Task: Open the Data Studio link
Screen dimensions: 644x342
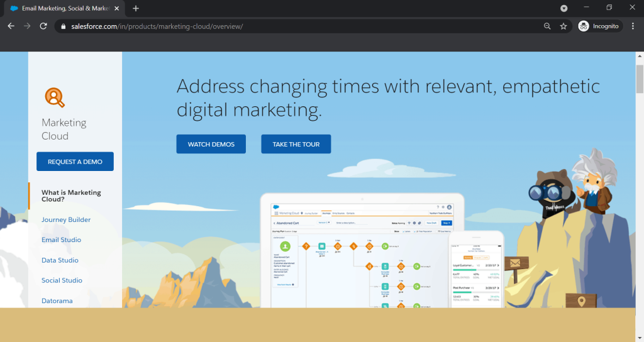Action: 60,260
